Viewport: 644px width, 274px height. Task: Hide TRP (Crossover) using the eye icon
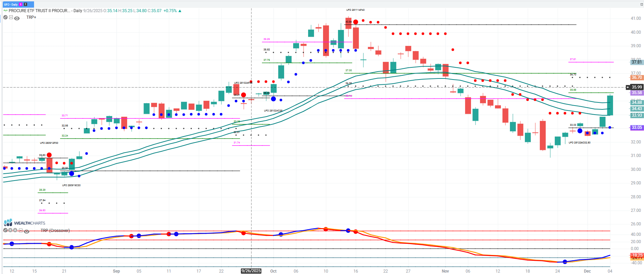(26, 231)
